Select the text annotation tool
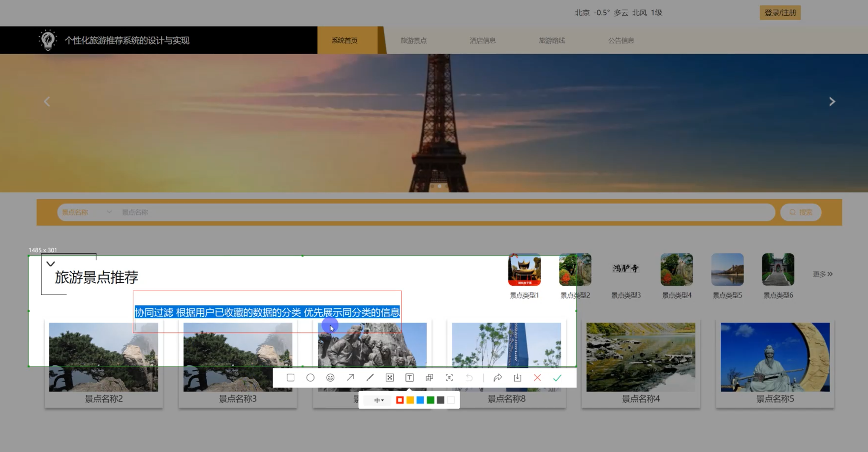 coord(409,378)
